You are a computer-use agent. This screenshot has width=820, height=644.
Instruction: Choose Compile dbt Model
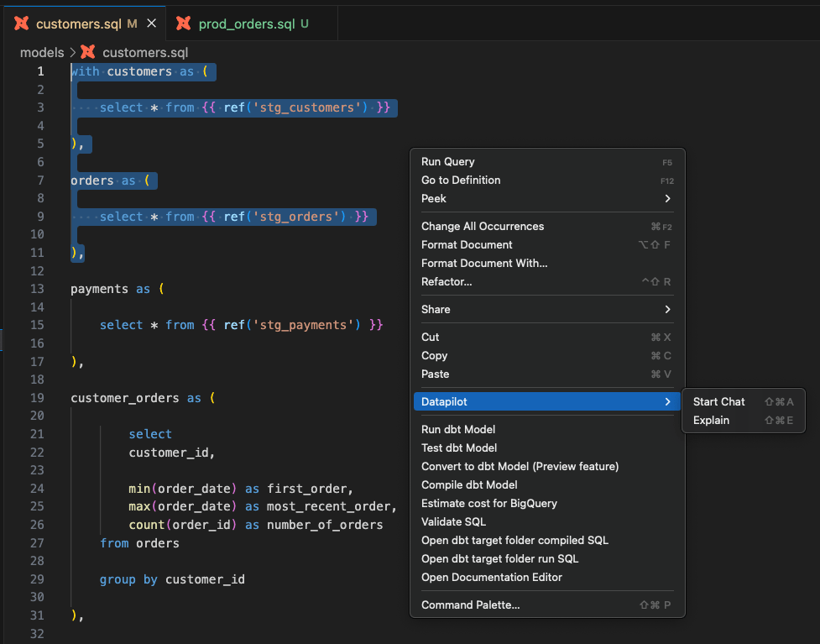547,485
